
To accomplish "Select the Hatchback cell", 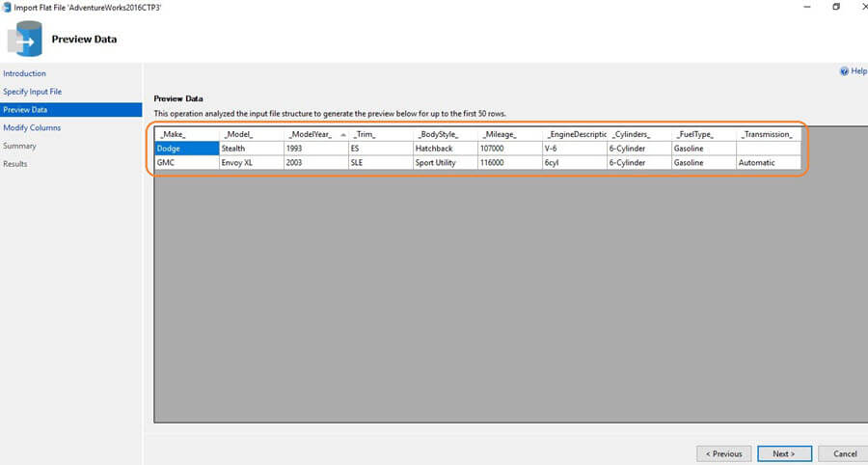I will (x=446, y=149).
